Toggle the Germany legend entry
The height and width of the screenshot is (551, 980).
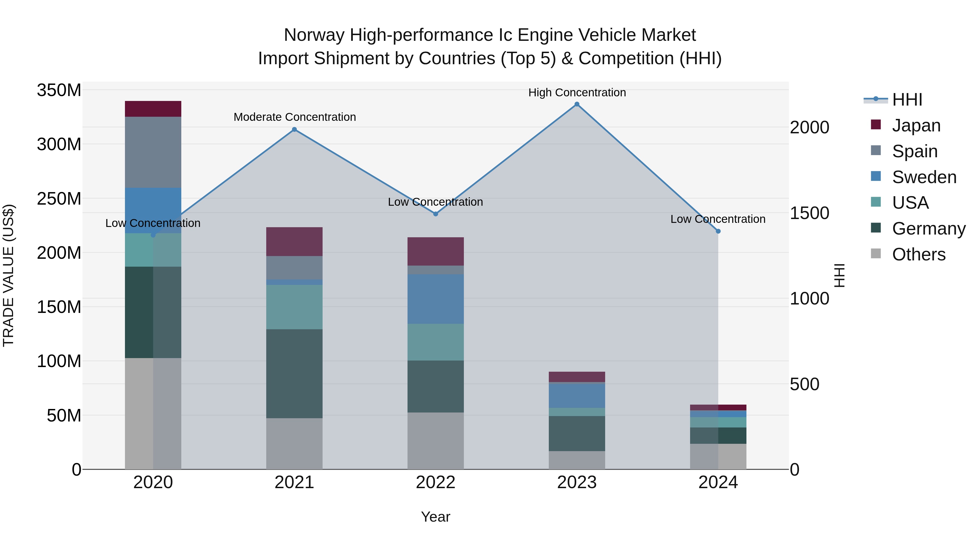(918, 229)
